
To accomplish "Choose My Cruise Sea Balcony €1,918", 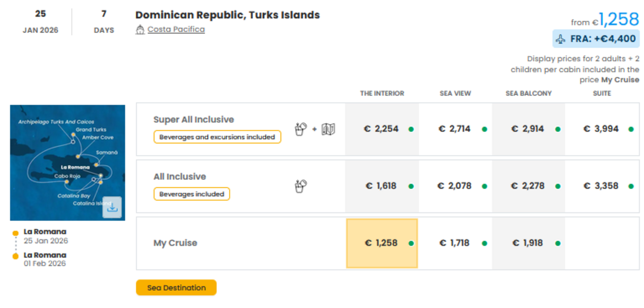I will click(x=528, y=243).
